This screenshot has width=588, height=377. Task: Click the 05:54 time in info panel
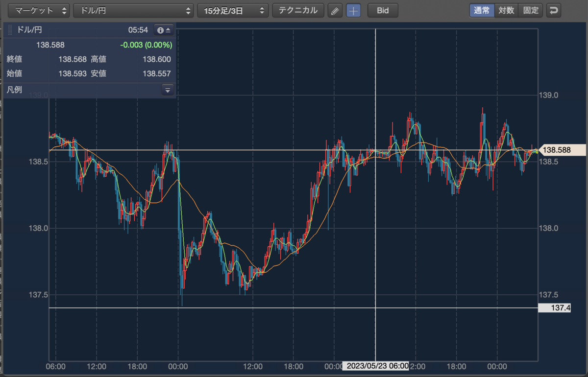[x=138, y=30]
